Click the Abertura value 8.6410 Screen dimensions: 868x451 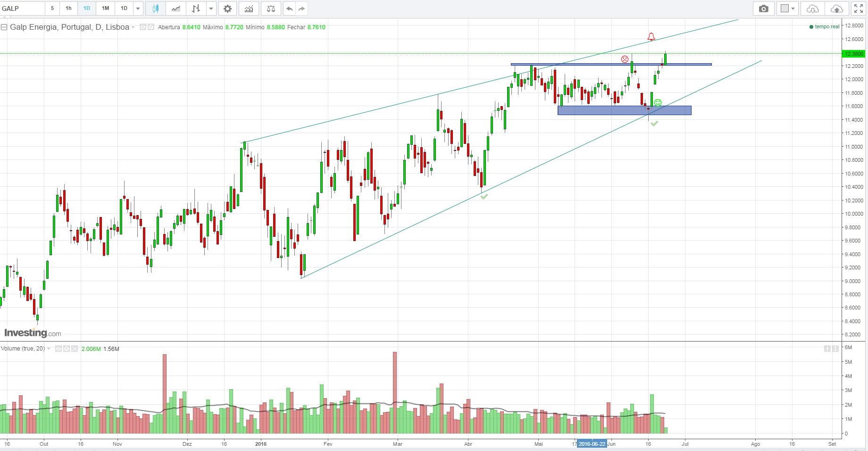coord(192,27)
